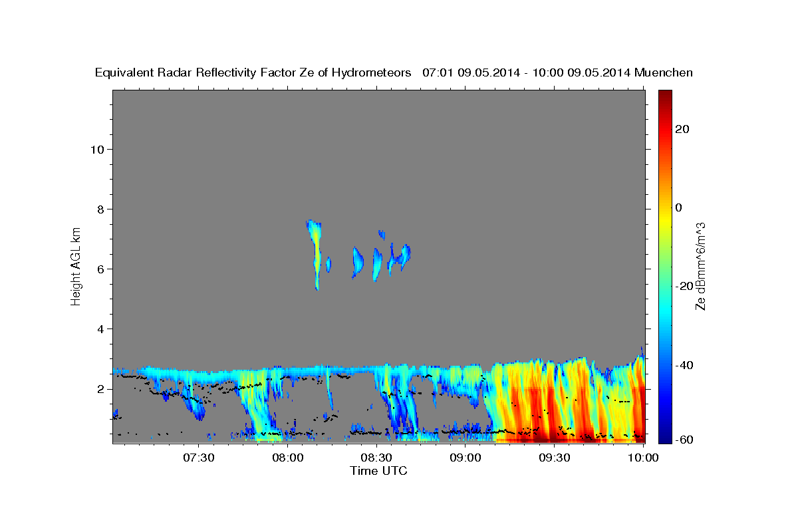Click the height axis label 4
The height and width of the screenshot is (532, 798).
pyautogui.click(x=100, y=329)
